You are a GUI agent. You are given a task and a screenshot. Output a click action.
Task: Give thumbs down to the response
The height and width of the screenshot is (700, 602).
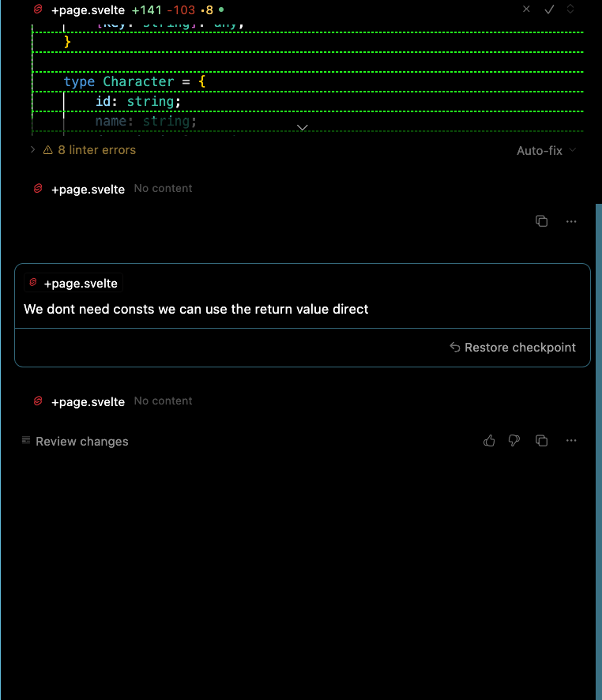(514, 441)
